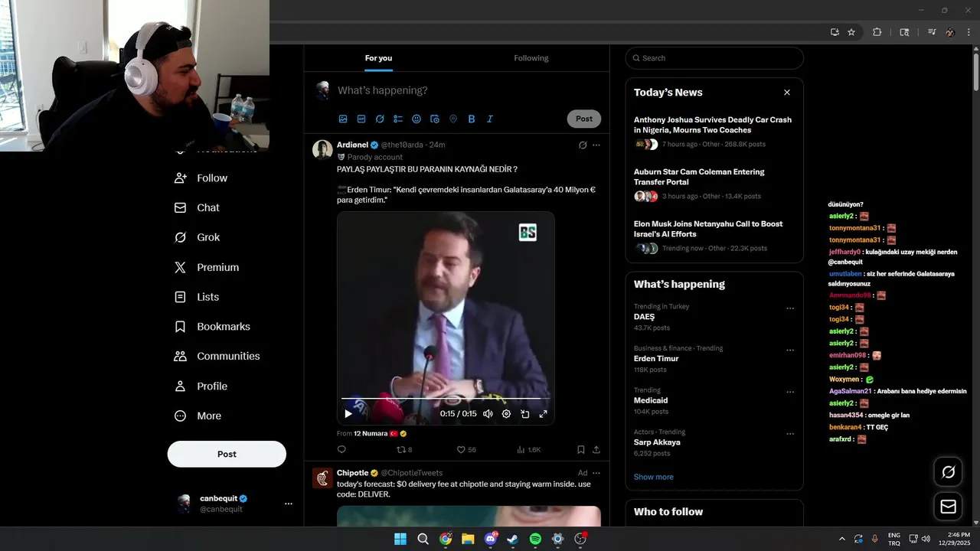This screenshot has height=551, width=980.
Task: Add a GIF to the new post
Action: tap(361, 119)
